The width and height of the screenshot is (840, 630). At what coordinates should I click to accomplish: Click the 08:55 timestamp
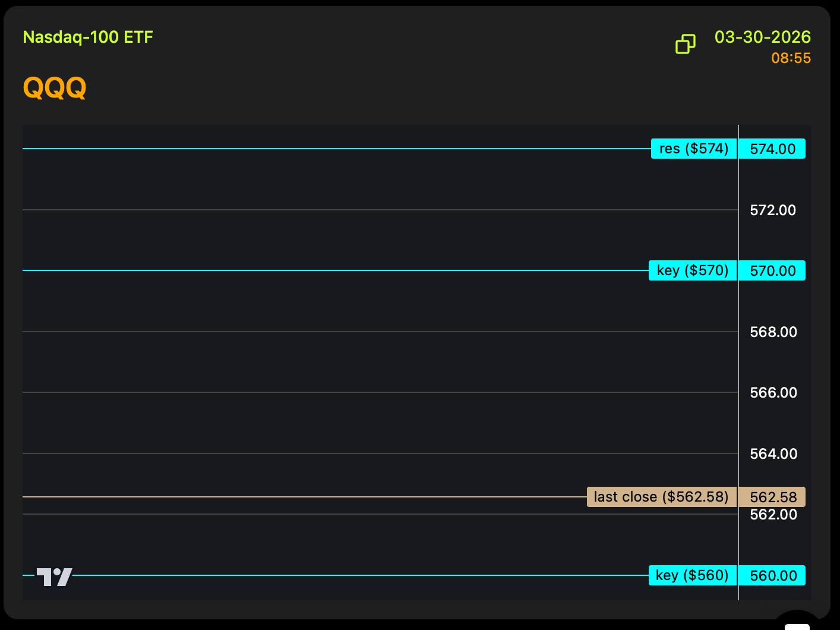point(791,58)
